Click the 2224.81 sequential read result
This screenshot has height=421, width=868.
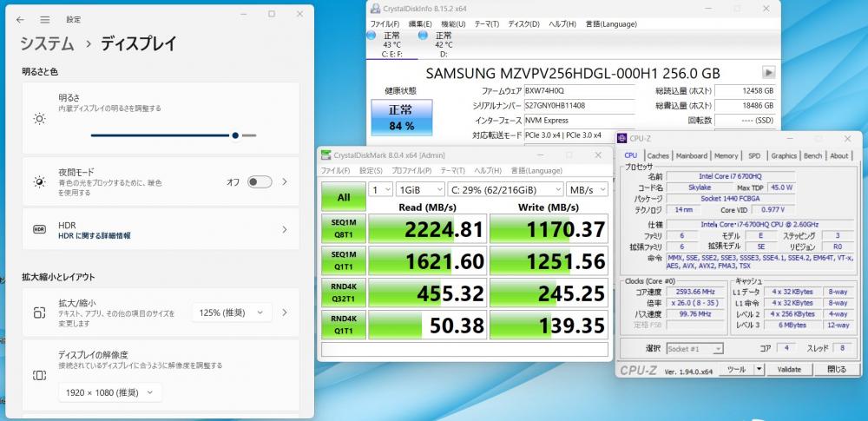[427, 229]
